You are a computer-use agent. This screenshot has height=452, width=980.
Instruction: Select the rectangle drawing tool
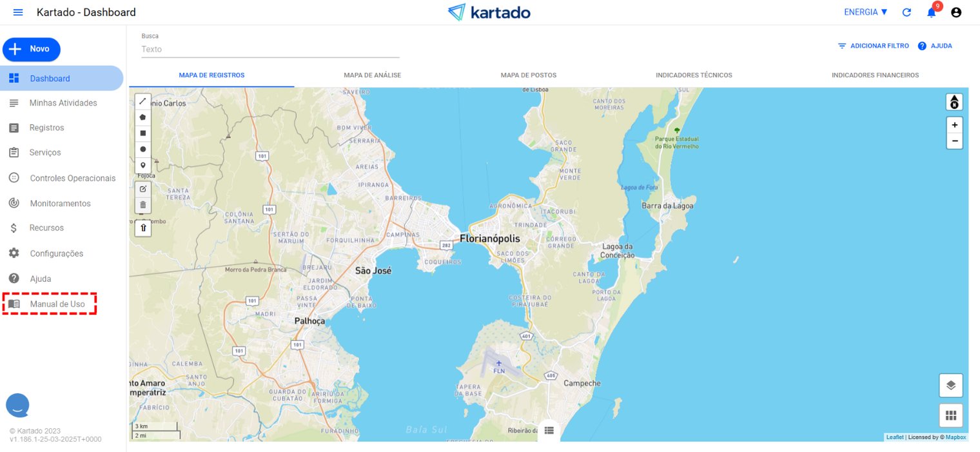(x=142, y=133)
